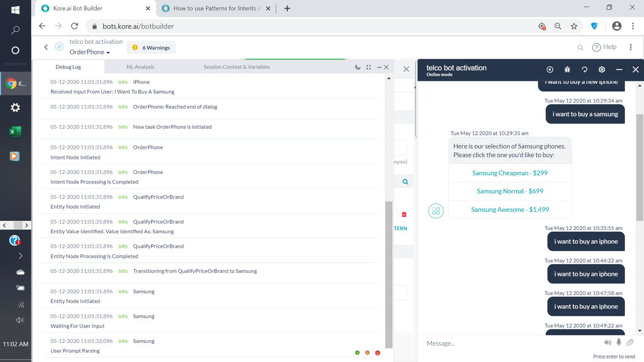Toggle dark mode moon icon in debug panel

coord(358,67)
